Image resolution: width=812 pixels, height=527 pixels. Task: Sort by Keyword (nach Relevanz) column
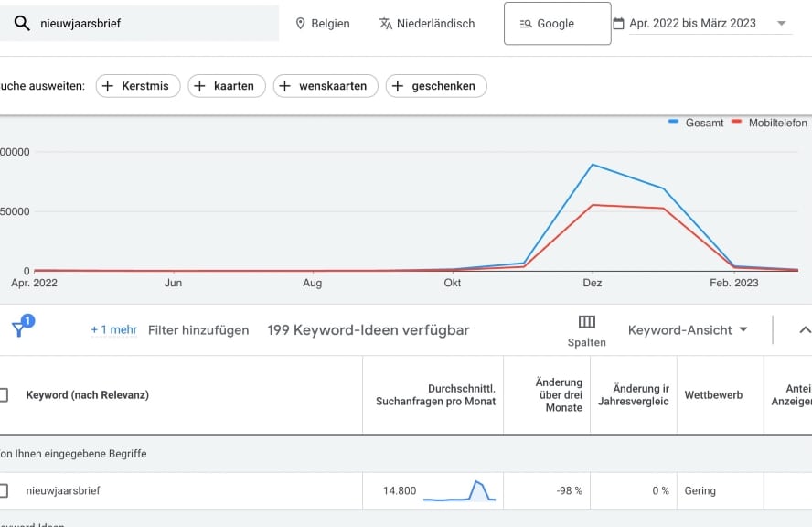tap(88, 395)
